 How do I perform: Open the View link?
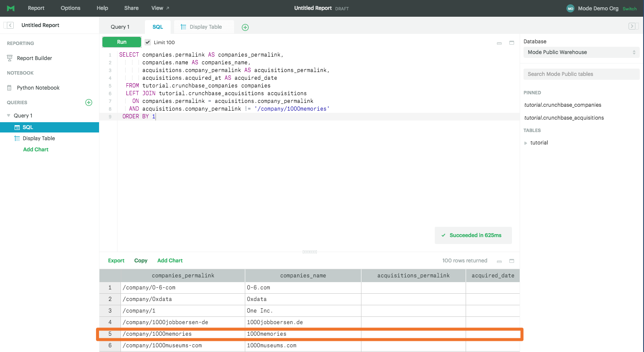pyautogui.click(x=160, y=8)
